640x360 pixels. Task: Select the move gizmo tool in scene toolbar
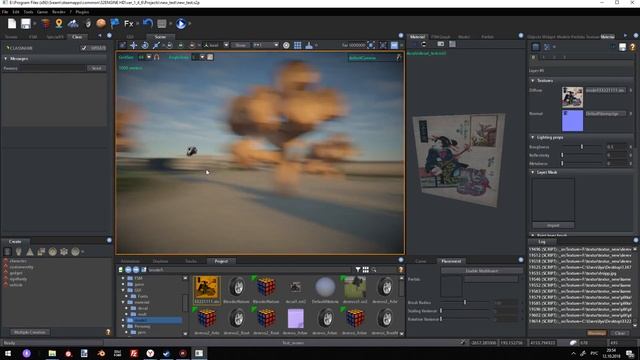click(133, 45)
